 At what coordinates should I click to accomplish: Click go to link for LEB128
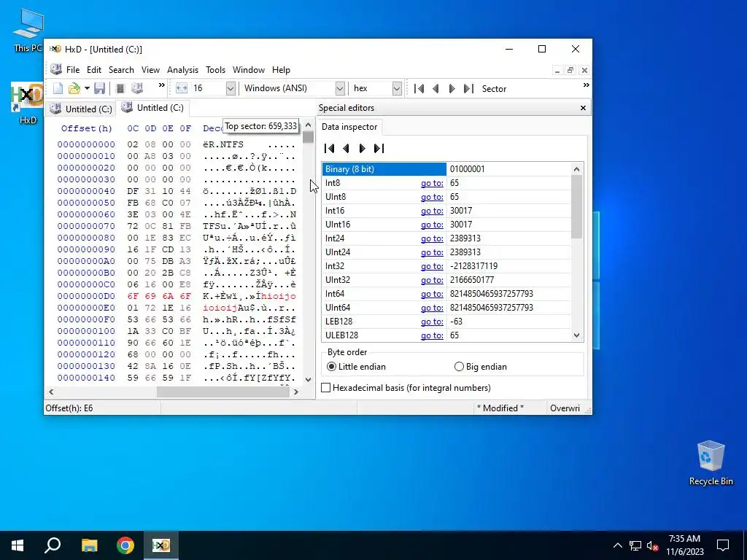click(x=432, y=322)
